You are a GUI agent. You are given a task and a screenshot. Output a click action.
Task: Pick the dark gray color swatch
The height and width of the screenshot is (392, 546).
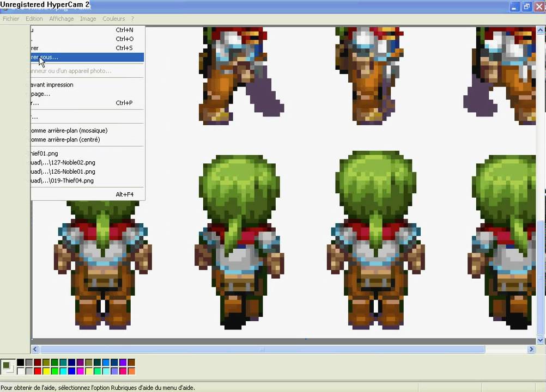tap(29, 363)
